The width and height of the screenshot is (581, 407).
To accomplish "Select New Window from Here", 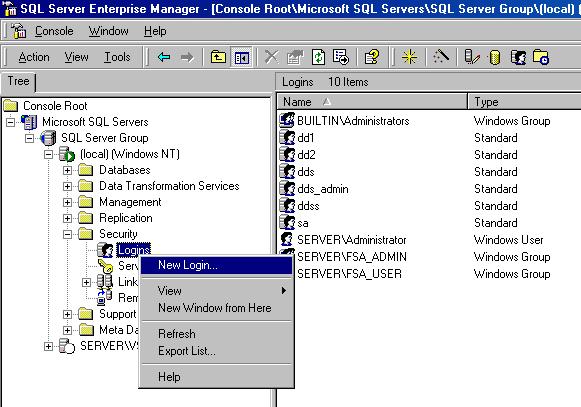I will 216,308.
